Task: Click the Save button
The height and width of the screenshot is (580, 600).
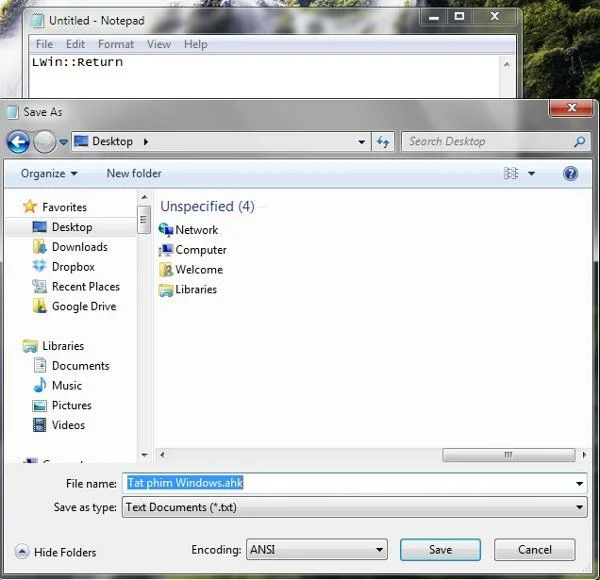Action: click(440, 550)
